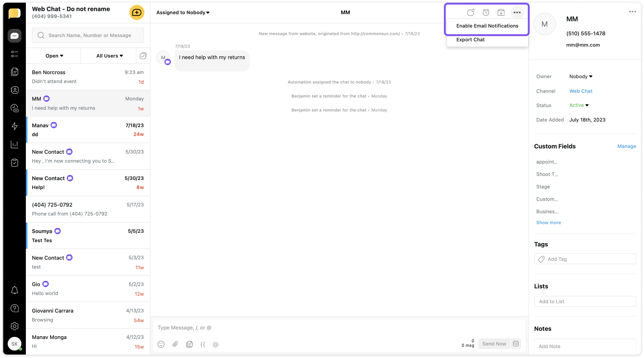Click the Send Now button
Screen dimensions: 644x358
494,344
